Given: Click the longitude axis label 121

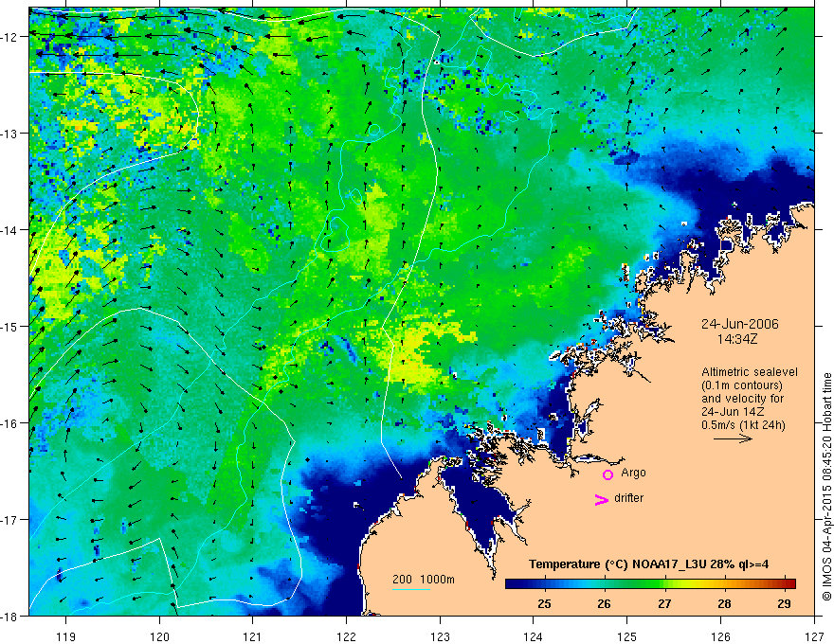Looking at the screenshot, I should pyautogui.click(x=253, y=636).
